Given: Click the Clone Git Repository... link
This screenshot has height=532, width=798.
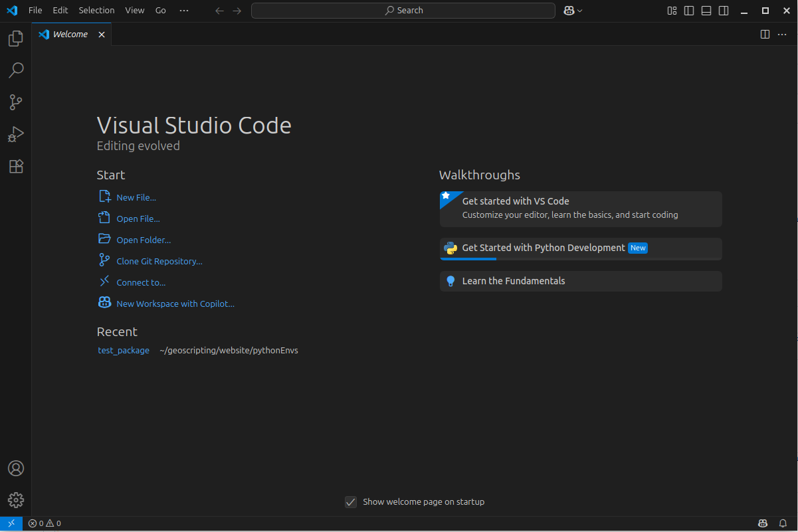Looking at the screenshot, I should (159, 261).
